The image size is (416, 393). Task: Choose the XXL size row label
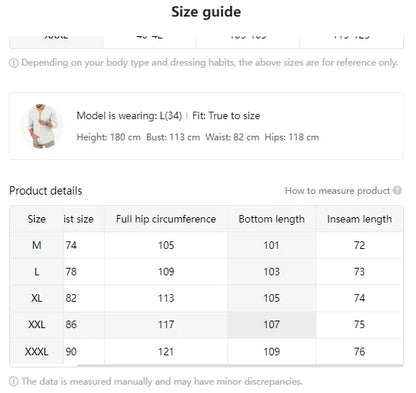[37, 324]
